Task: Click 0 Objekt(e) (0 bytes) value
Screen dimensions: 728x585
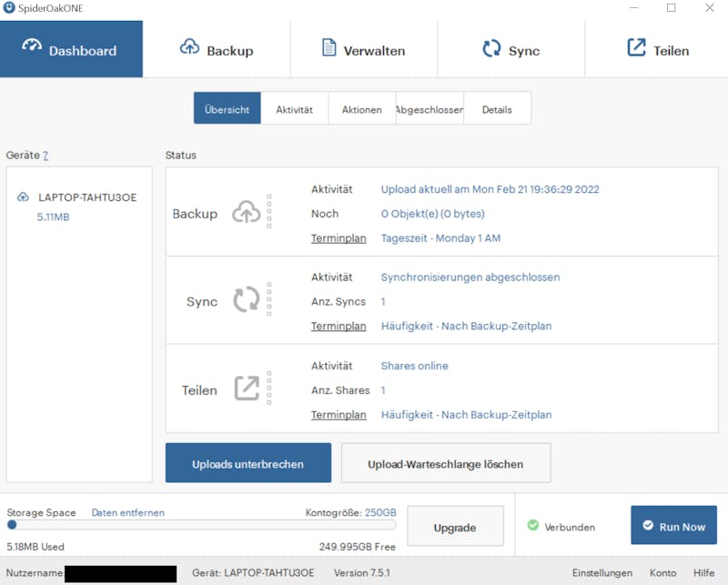Action: tap(433, 214)
